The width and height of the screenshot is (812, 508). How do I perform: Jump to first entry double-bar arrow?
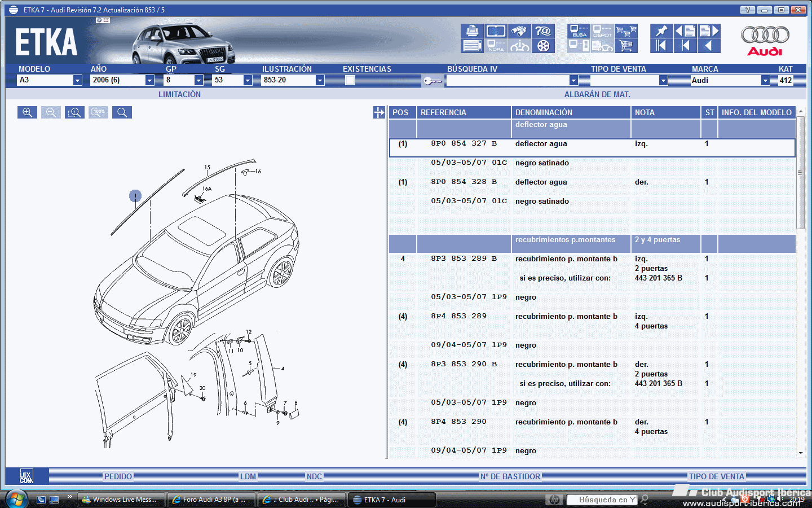(x=661, y=46)
